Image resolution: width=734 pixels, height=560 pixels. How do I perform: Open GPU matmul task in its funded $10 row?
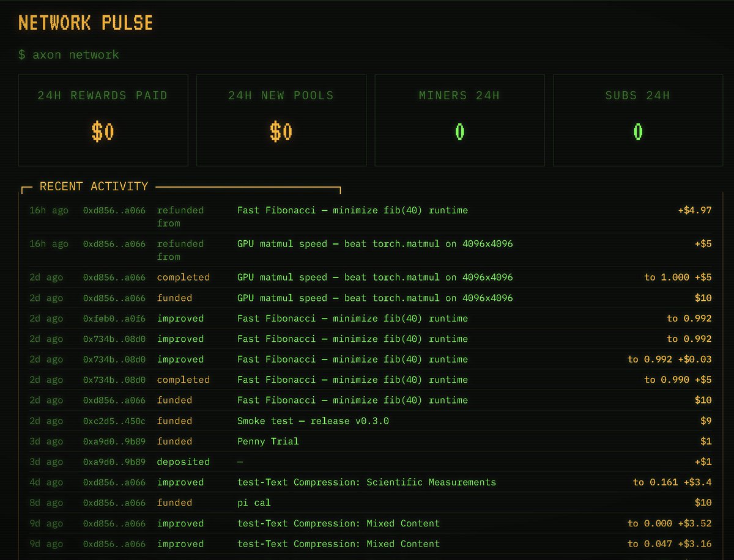[375, 298]
